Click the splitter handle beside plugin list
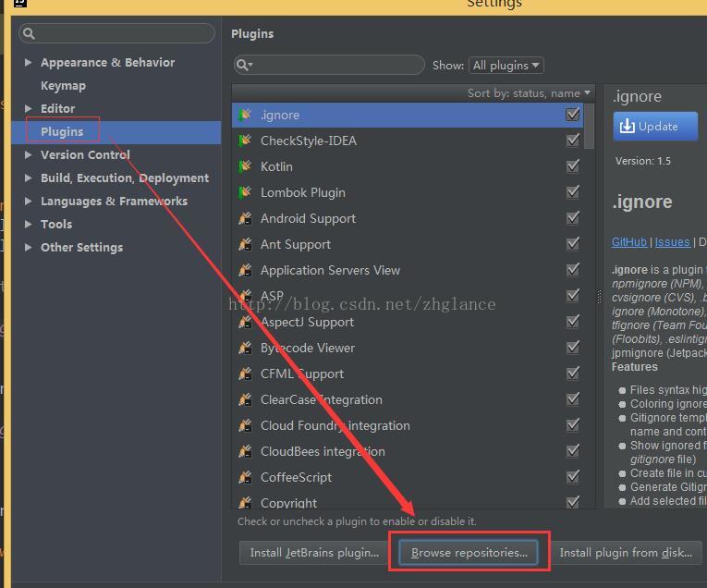This screenshot has width=707, height=588. [599, 296]
